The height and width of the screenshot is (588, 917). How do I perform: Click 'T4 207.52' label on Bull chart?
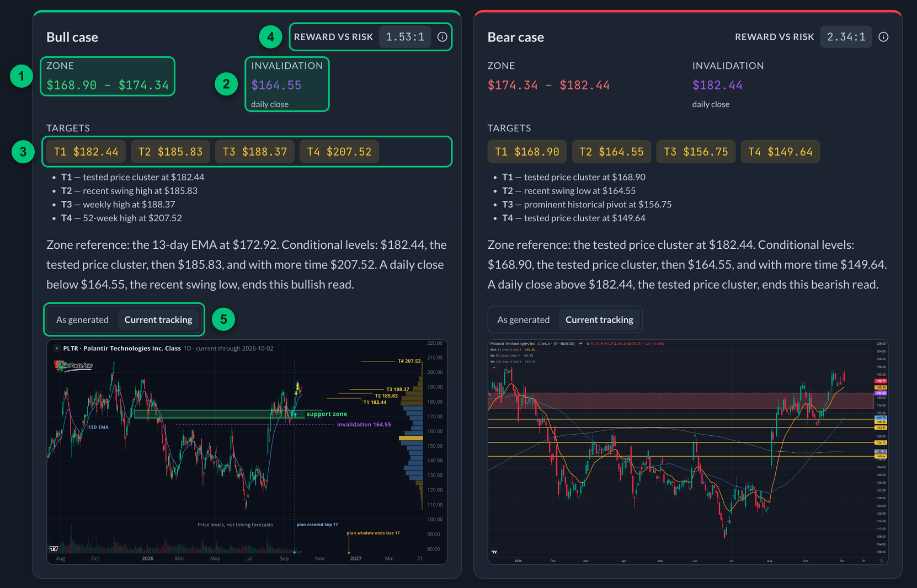409,361
